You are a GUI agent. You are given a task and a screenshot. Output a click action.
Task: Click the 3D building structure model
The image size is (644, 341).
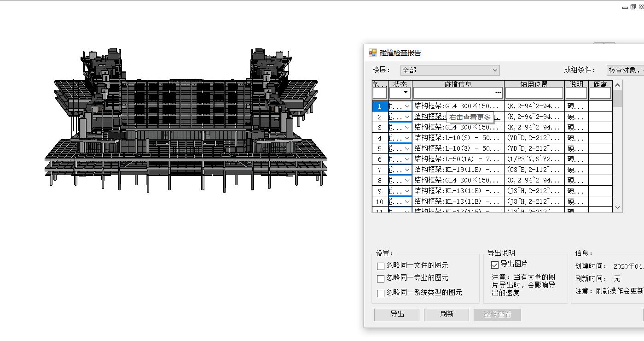coord(186,120)
